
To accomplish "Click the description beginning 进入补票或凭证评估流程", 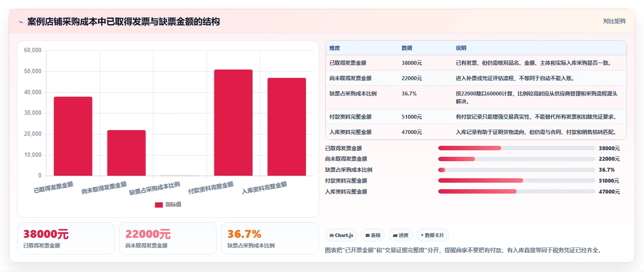I will click(x=515, y=78).
